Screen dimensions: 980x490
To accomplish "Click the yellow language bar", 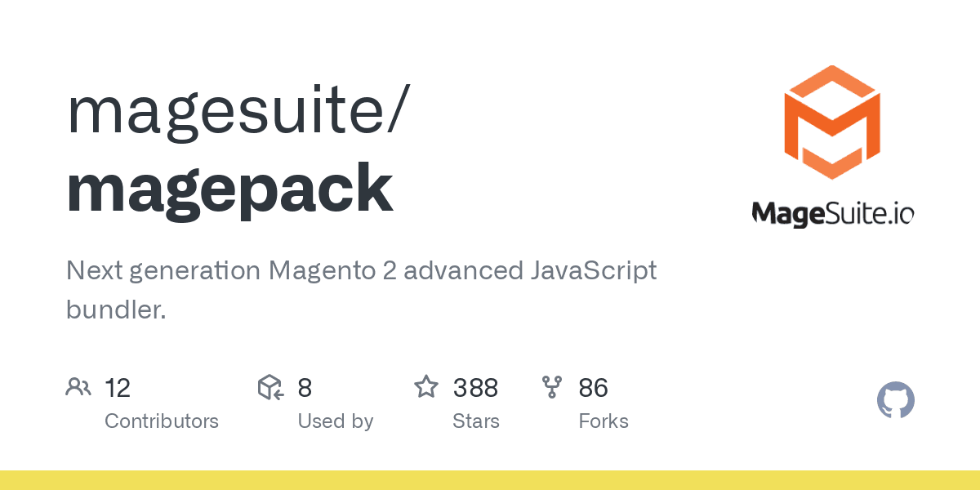I will (x=490, y=480).
